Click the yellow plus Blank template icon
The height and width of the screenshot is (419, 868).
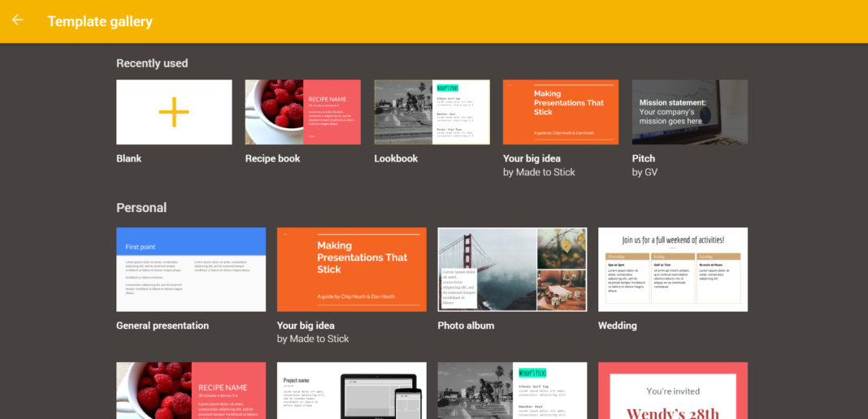174,112
